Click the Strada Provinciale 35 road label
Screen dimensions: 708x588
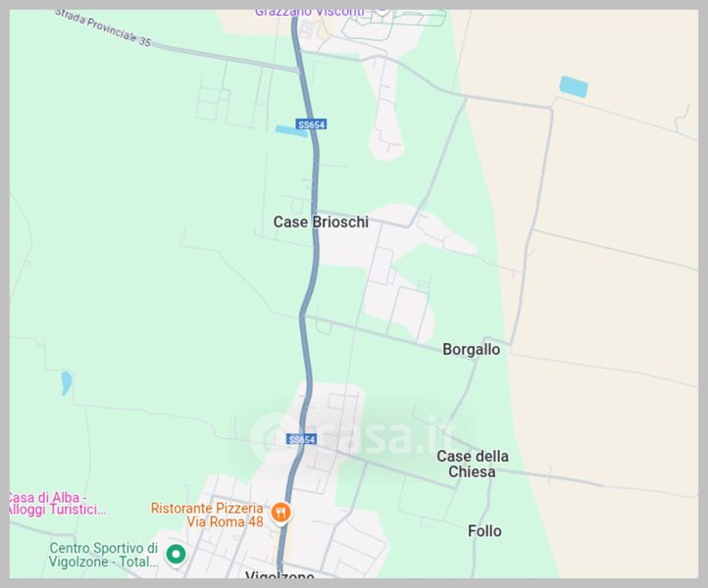(103, 27)
